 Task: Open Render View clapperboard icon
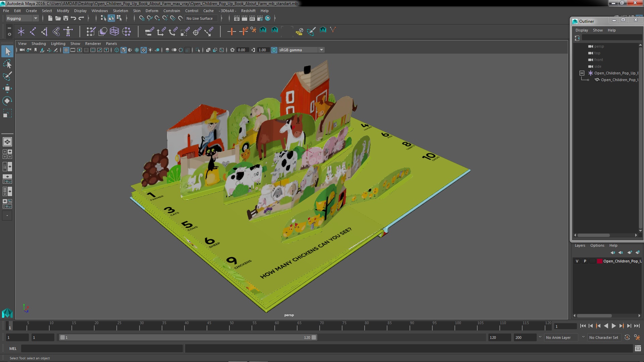coord(237,18)
